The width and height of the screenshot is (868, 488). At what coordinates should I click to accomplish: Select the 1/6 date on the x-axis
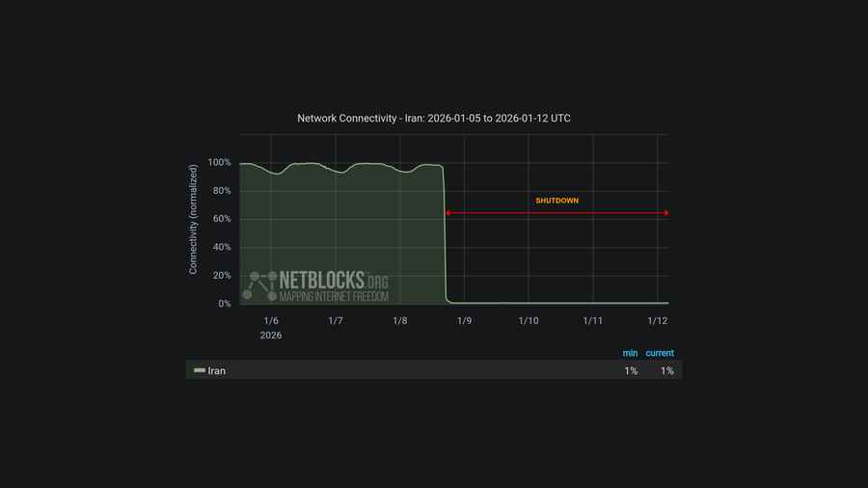click(271, 320)
